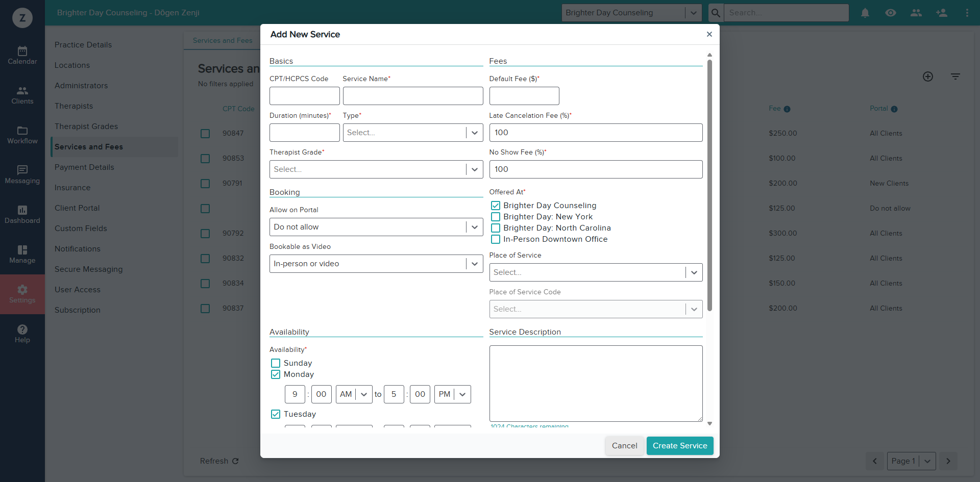Open the Therapist Grade dropdown
Screen dimensions: 980x482
click(x=376, y=169)
